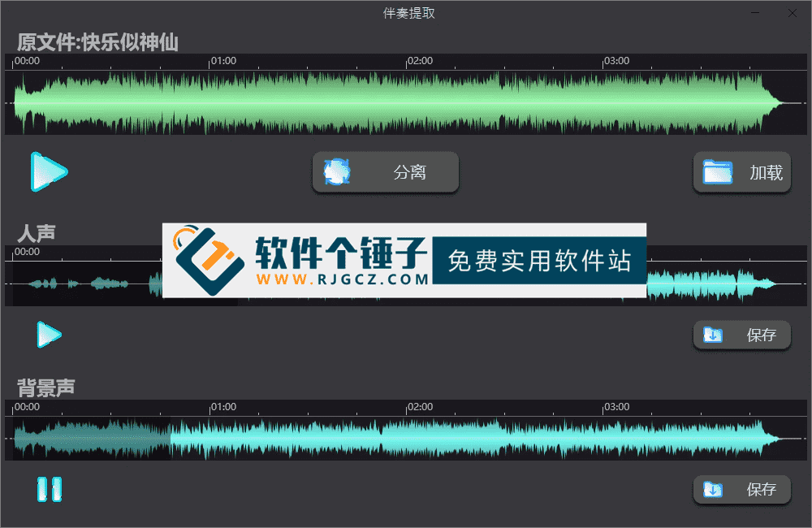
Task: Click the download icon on the vocals 保存 button
Action: point(715,335)
